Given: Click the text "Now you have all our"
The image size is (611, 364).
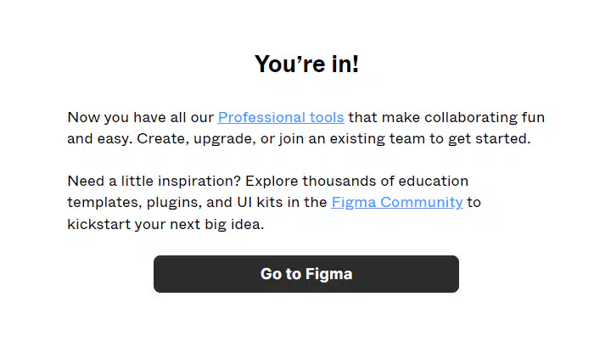Looking at the screenshot, I should 141,117.
